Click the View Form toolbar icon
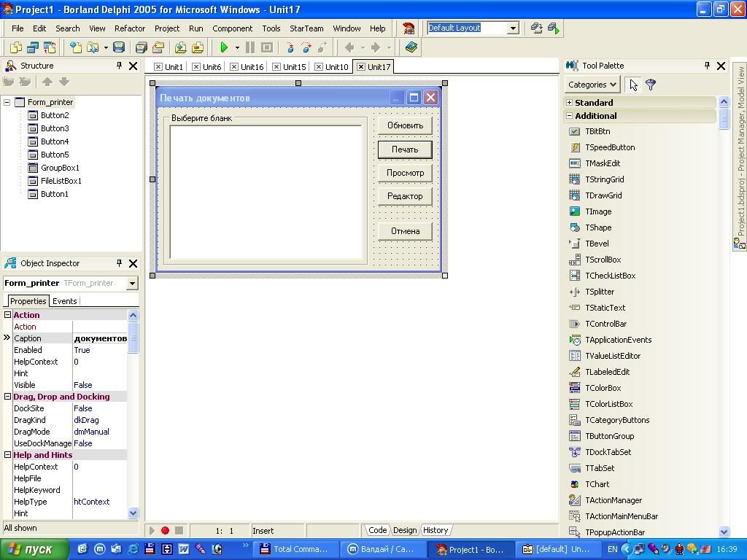 [x=32, y=47]
